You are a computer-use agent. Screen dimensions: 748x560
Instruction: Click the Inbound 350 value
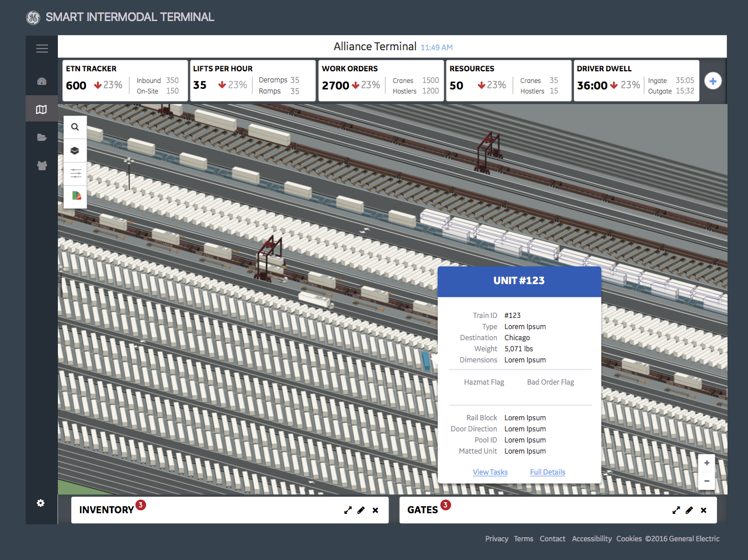pyautogui.click(x=172, y=81)
